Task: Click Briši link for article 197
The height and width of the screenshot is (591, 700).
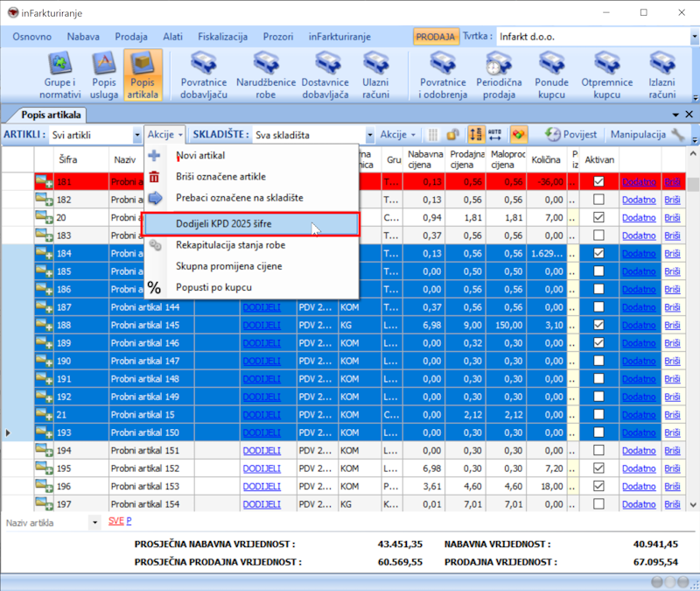Action: click(x=672, y=504)
